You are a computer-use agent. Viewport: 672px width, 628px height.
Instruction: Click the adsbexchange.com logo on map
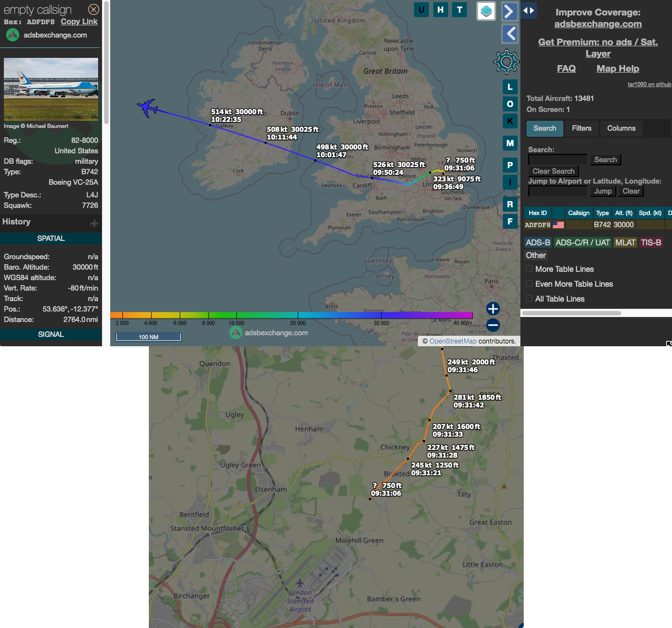[x=269, y=332]
